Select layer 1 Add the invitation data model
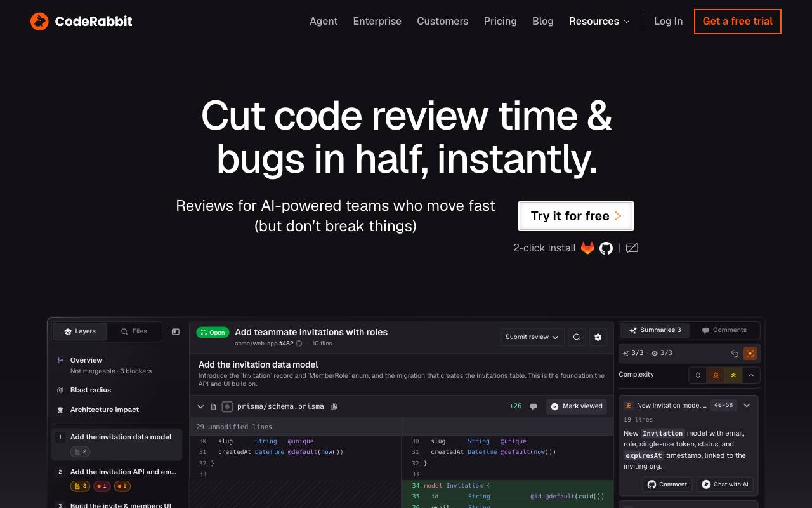Screen dimensions: 812x508 pyautogui.click(x=117, y=444)
